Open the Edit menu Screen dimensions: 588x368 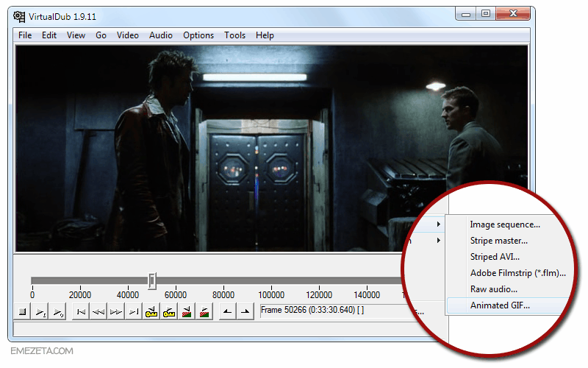(x=49, y=35)
